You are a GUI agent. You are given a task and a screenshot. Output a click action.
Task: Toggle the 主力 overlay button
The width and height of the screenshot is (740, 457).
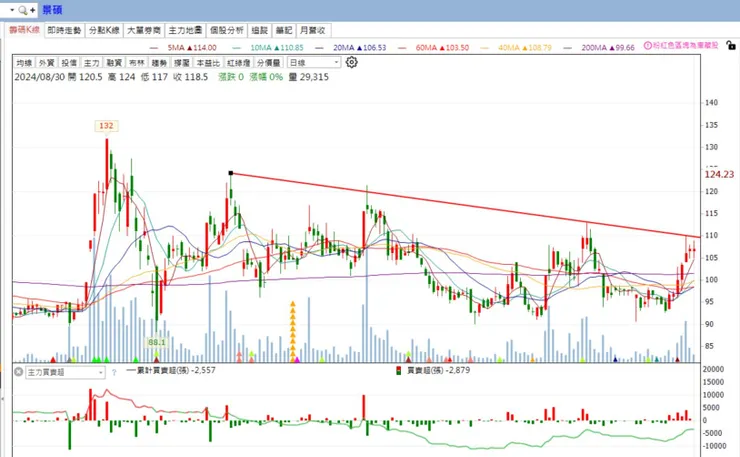tap(92, 62)
